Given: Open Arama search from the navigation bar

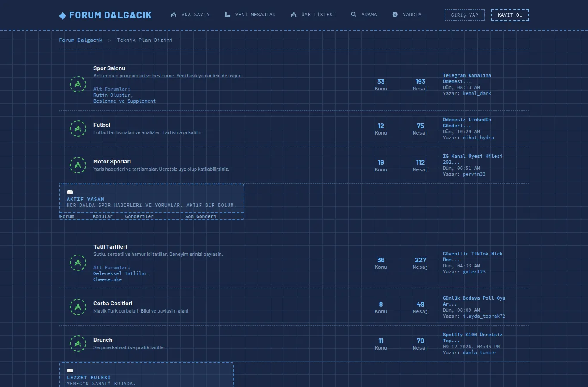Looking at the screenshot, I should point(364,15).
